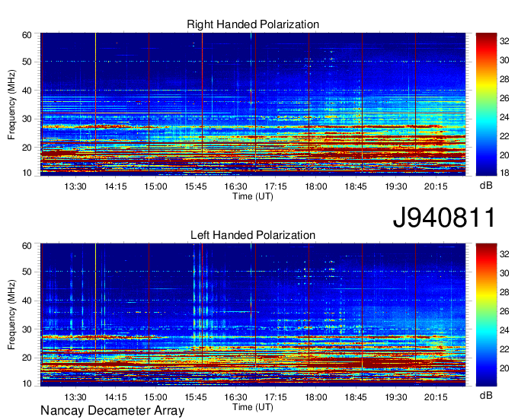Screen dimensions: 518x420
Task: Click the 20 MHz tick of top plot
Action: pos(27,148)
